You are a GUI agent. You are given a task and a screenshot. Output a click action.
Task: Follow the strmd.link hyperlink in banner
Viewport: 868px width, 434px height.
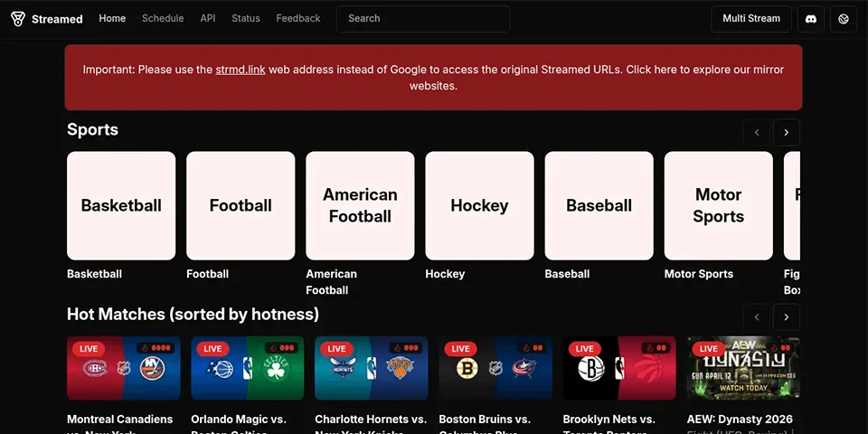[241, 70]
